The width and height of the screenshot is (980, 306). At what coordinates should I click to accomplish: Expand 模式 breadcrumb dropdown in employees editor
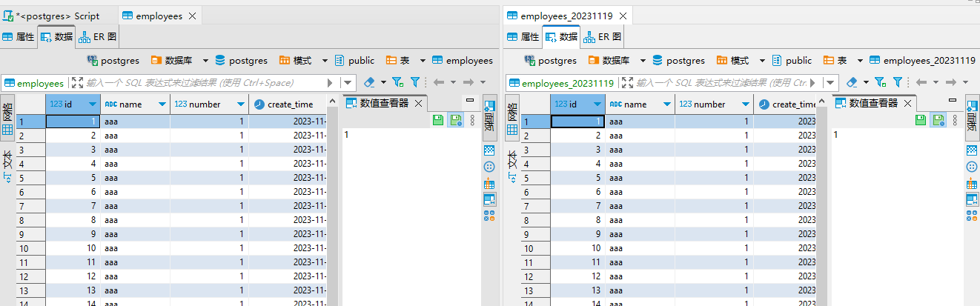pyautogui.click(x=323, y=61)
